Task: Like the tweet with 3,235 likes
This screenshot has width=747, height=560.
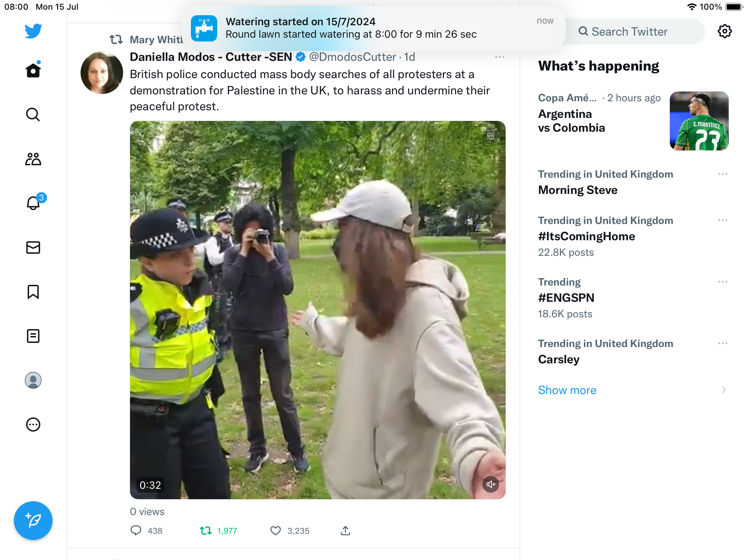Action: pos(276,531)
